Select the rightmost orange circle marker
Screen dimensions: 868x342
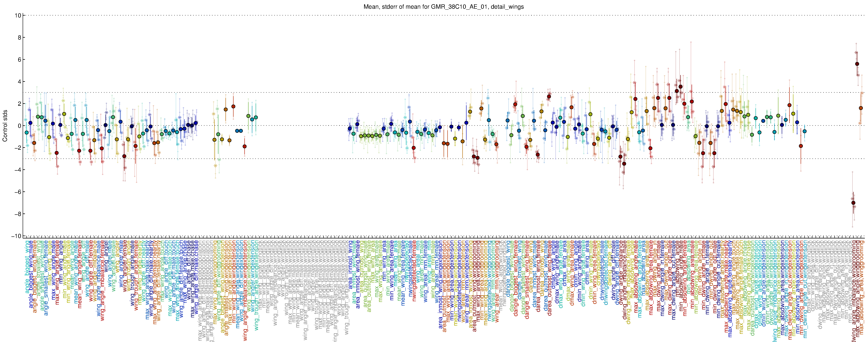861,108
